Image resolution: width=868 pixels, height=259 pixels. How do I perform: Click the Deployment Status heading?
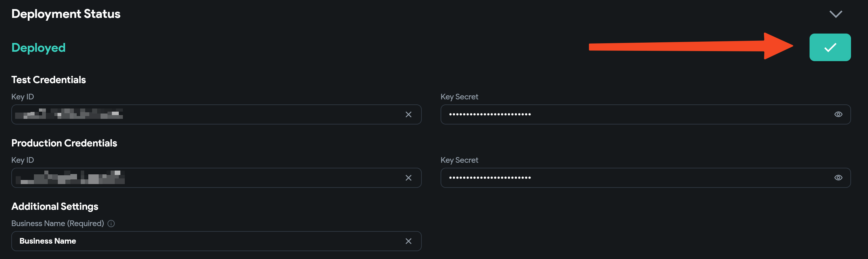tap(66, 14)
